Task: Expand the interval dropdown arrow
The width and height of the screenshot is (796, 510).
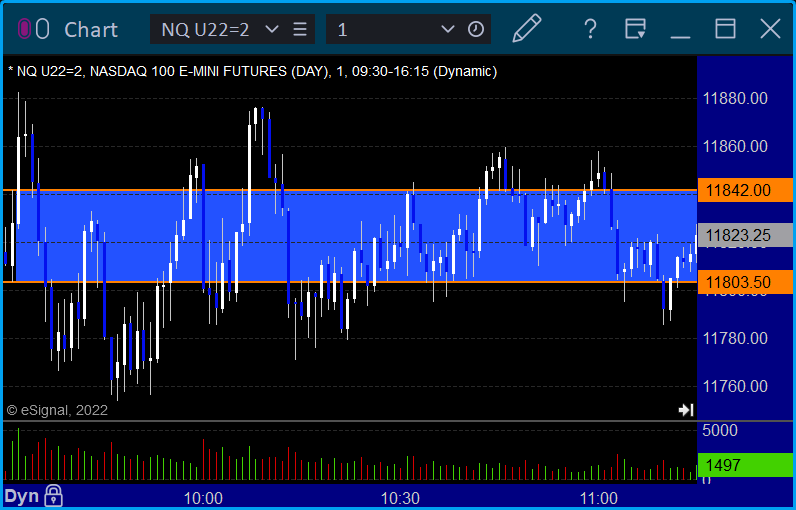Action: [x=447, y=29]
